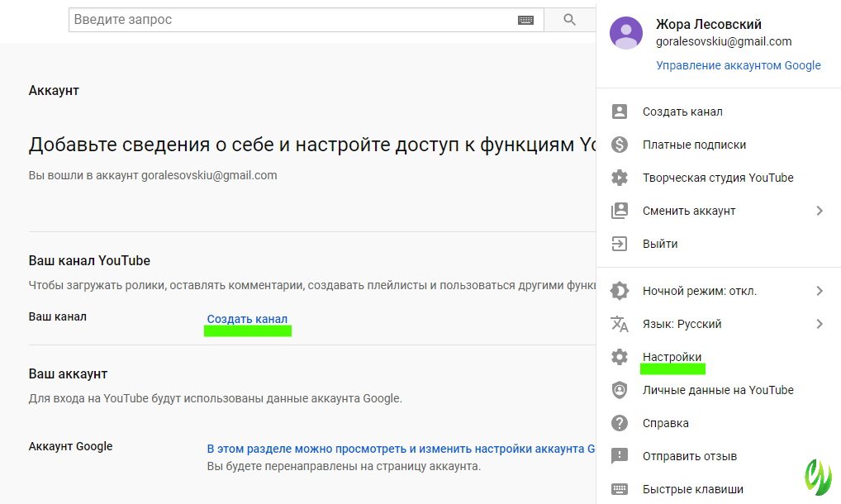Click the Добавьте сведения о себе heading

311,145
